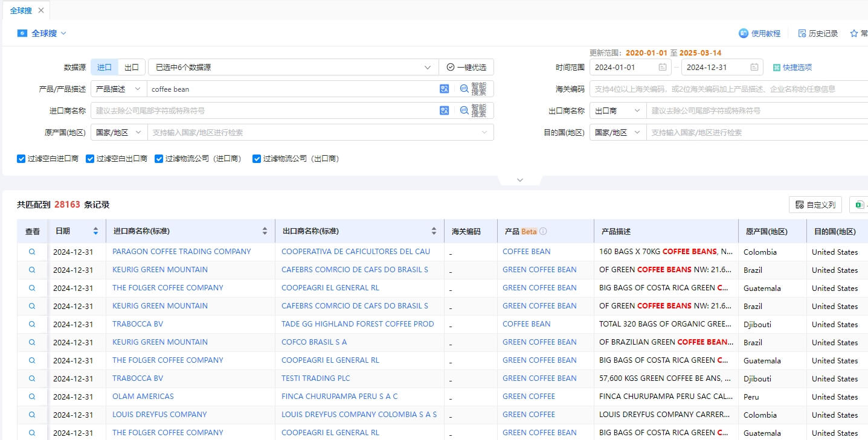
Task: Click the 海关编码 column header
Action: (466, 231)
